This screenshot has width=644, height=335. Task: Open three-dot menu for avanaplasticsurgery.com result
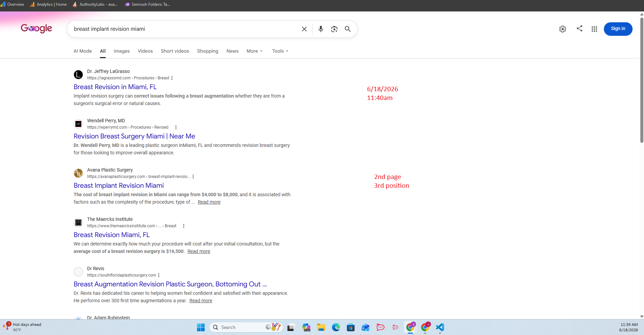193,177
